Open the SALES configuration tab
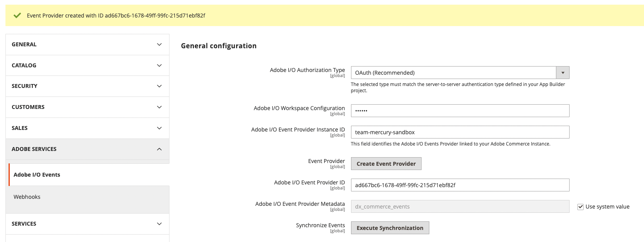The image size is (644, 242). 88,128
